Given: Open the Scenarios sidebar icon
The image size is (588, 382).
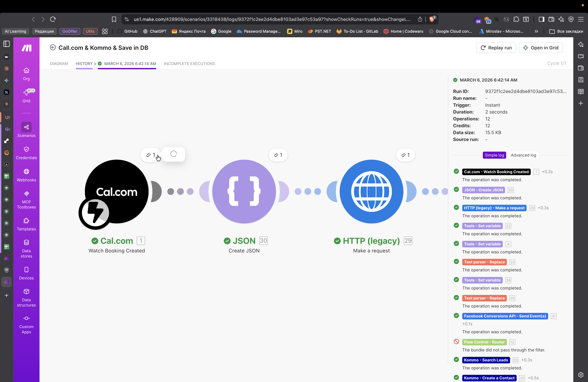Looking at the screenshot, I should pos(26,127).
